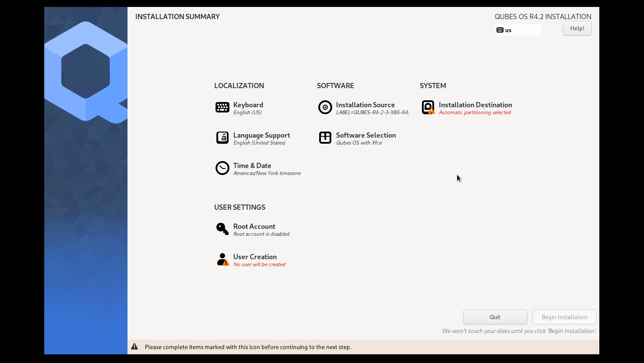Click 'Qubes OS with Xfce' text
Image resolution: width=644 pixels, height=363 pixels.
coord(359,143)
